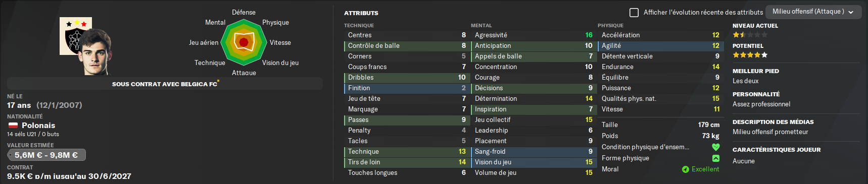Click the Potentiel star rating
The height and width of the screenshot is (184, 868).
click(x=750, y=55)
